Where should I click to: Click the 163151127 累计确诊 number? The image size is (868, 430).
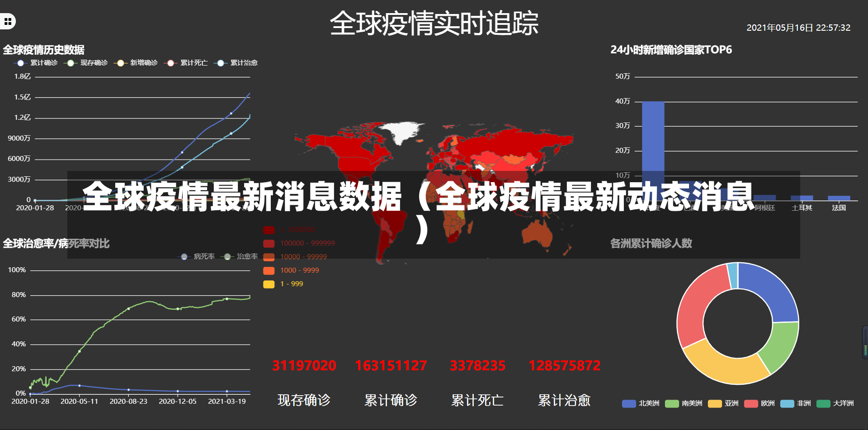[x=391, y=366]
